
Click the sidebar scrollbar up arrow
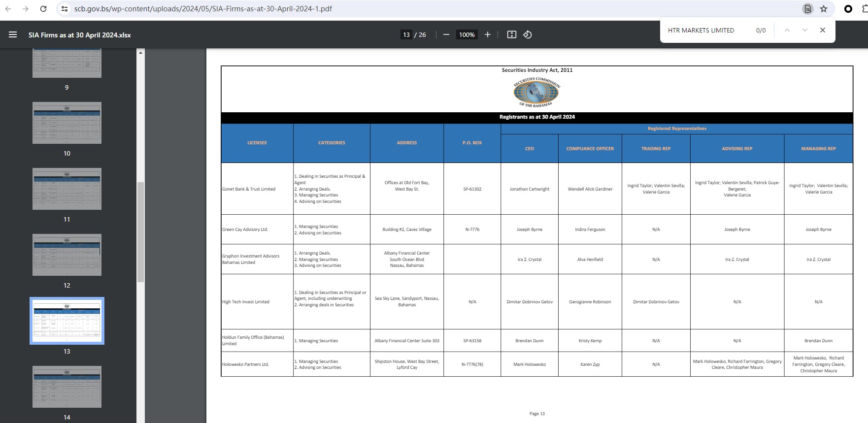pyautogui.click(x=141, y=52)
